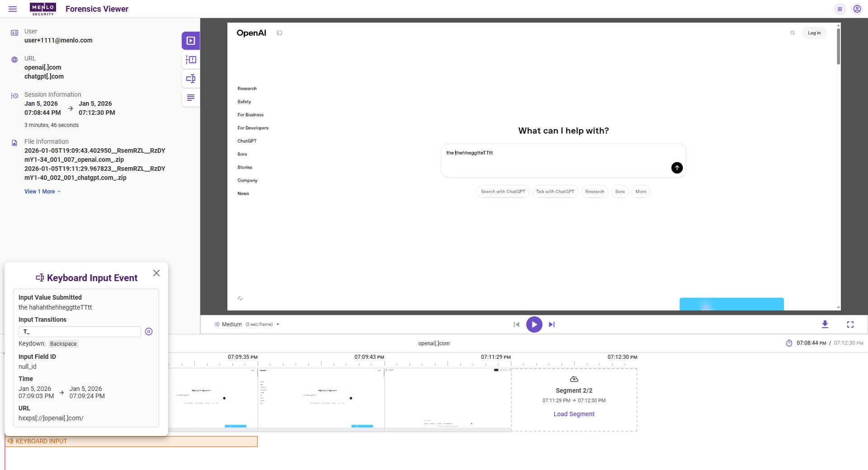The image size is (868, 470).
Task: Close the Keyboard Input Event popup
Action: (156, 273)
